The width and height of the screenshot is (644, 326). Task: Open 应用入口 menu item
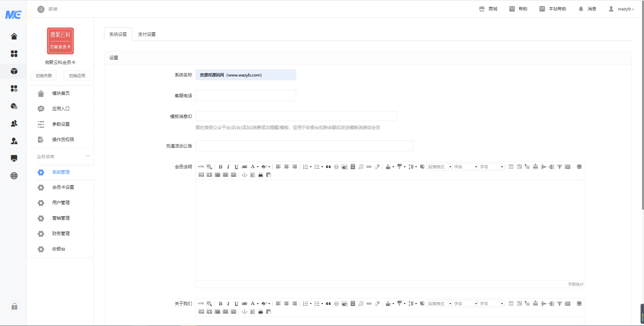click(60, 109)
